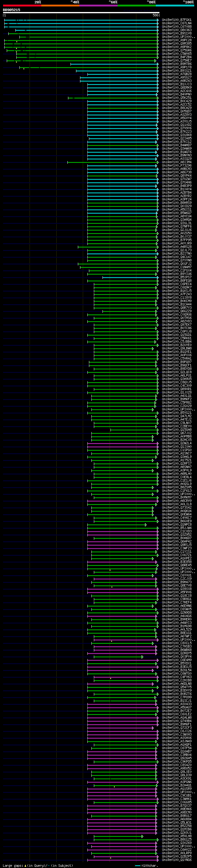Select hit UniRef100_Q110D2
Screen dimensions: 197x868
pos(177,125)
